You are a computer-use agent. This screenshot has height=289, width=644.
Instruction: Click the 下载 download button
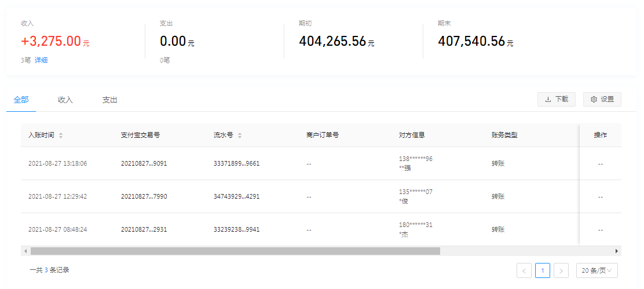[x=556, y=99]
